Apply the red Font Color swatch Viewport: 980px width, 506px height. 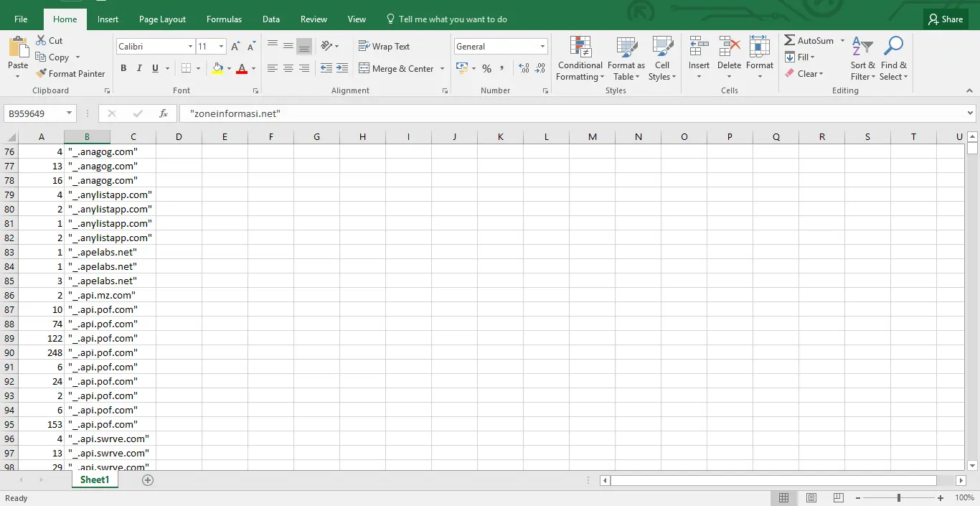point(242,68)
